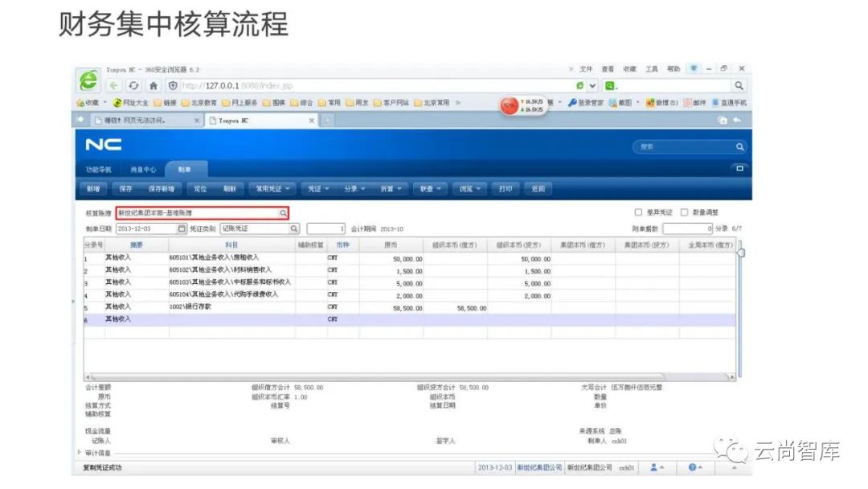This screenshot has height=489, width=868.
Task: Expand the 联查 dropdown in the toolbar
Action: 429,189
